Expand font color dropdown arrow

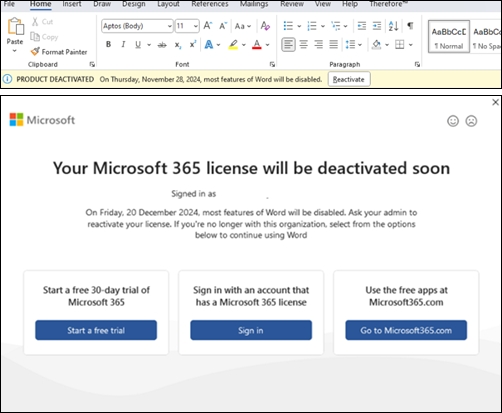tap(267, 45)
